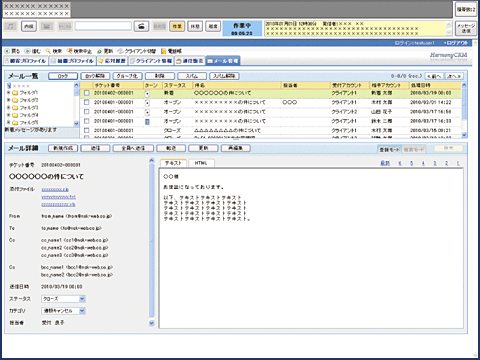The image size is (480, 360).
Task: Expand the フォルダ3 tree node
Action: pos(8,108)
